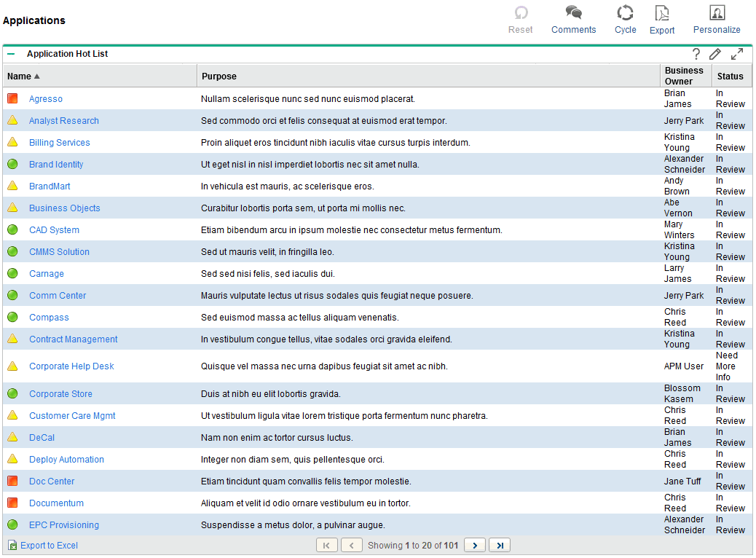Image resolution: width=756 pixels, height=558 pixels.
Task: Click the Export PDF icon
Action: (x=662, y=13)
